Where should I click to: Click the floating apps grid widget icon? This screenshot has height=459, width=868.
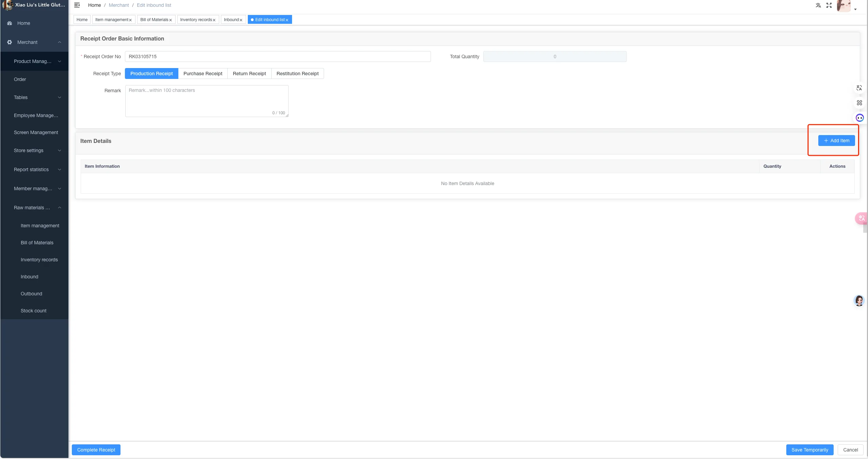coord(859,103)
